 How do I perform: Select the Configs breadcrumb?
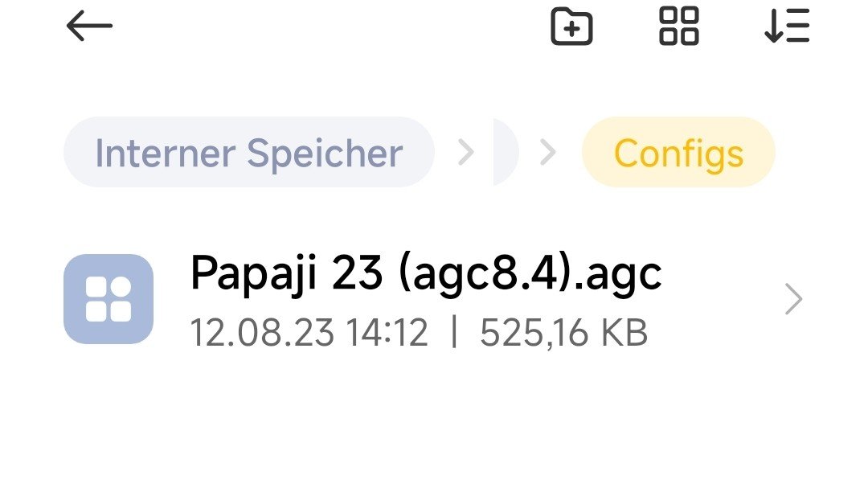click(678, 153)
